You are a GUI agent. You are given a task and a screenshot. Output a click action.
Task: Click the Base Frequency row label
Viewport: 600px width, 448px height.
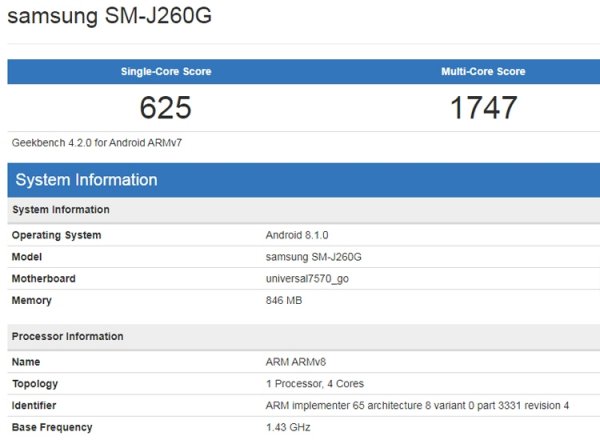(x=52, y=428)
